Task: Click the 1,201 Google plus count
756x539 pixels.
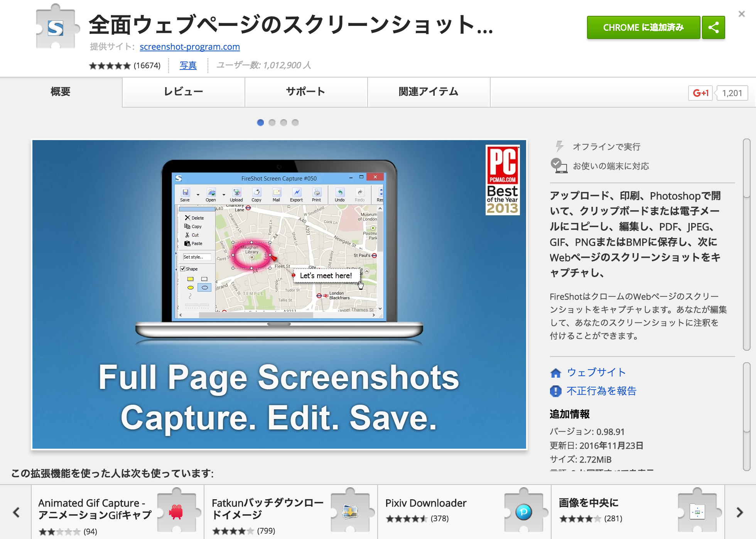Action: (x=732, y=93)
